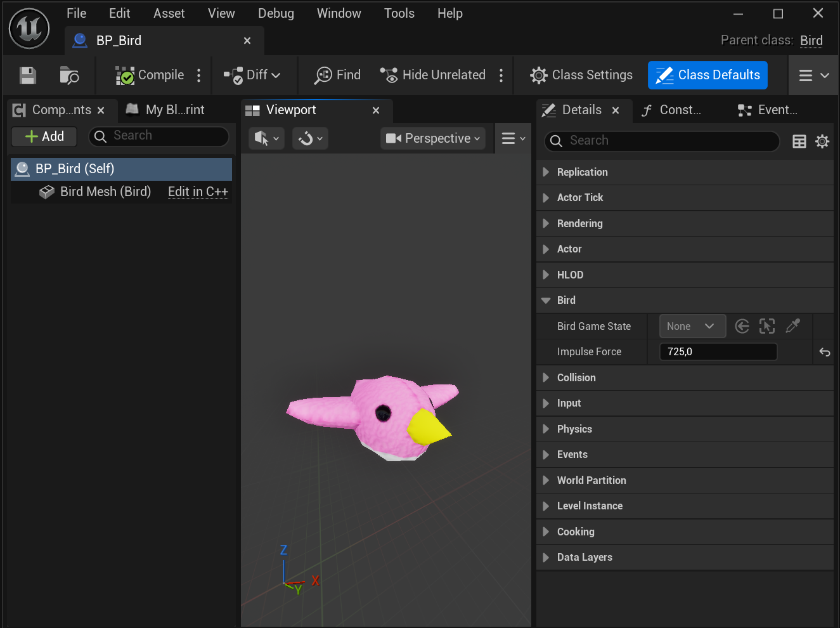Image resolution: width=840 pixels, height=628 pixels.
Task: Click the eyedropper pick actor icon
Action: [x=792, y=326]
